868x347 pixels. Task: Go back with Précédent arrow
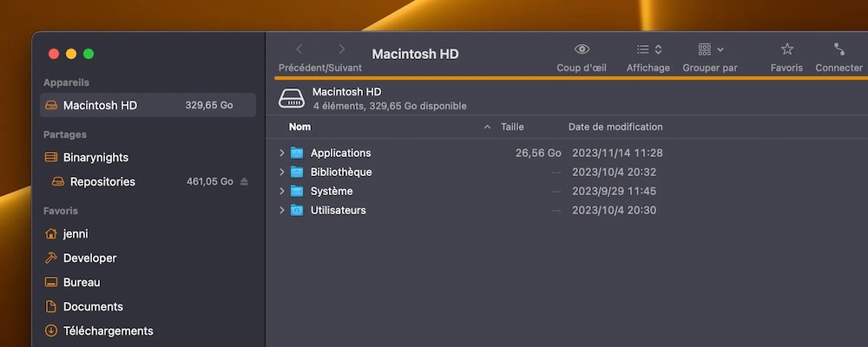(299, 49)
